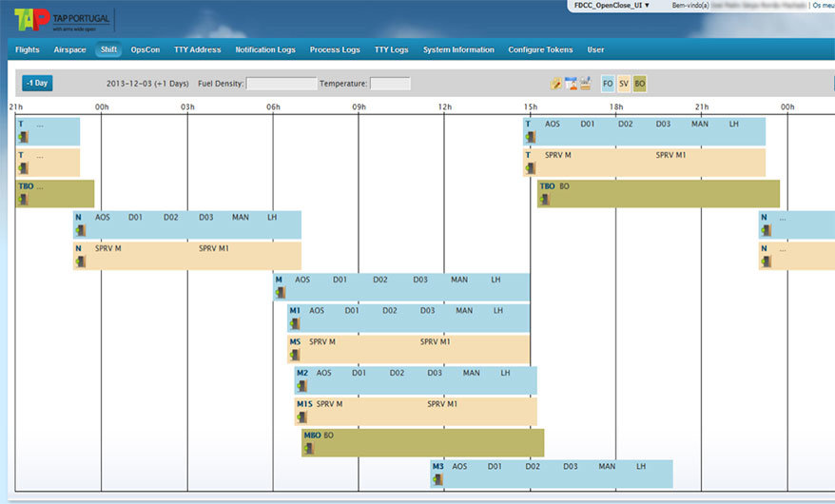Expand the FDCC_OpenClose_UI dropdown
Image resolution: width=835 pixels, height=504 pixels.
612,6
